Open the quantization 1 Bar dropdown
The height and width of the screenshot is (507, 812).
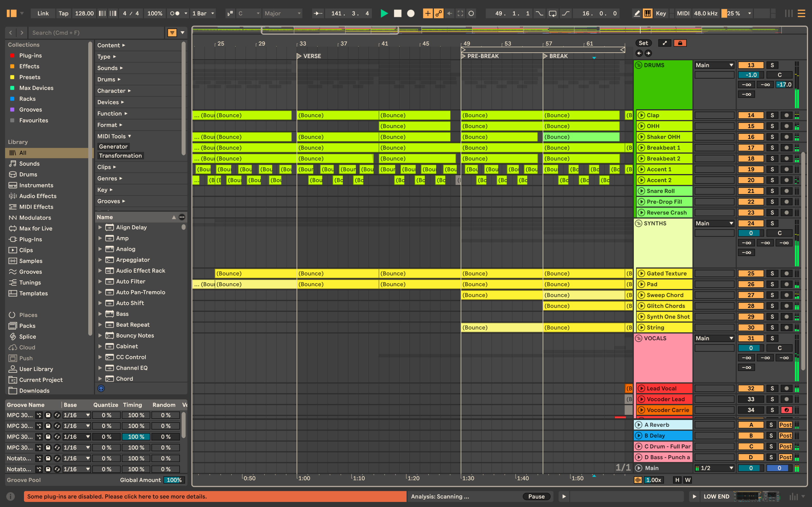coord(203,14)
